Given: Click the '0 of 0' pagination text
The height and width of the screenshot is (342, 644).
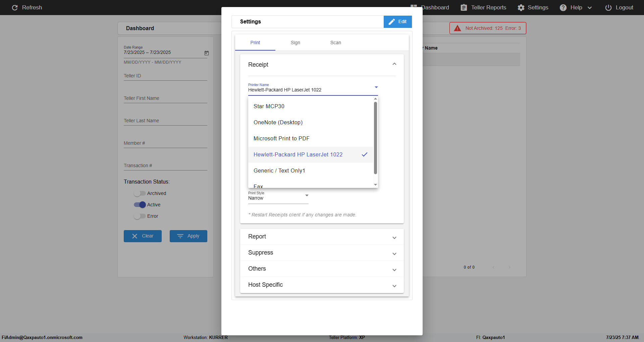Looking at the screenshot, I should (469, 267).
